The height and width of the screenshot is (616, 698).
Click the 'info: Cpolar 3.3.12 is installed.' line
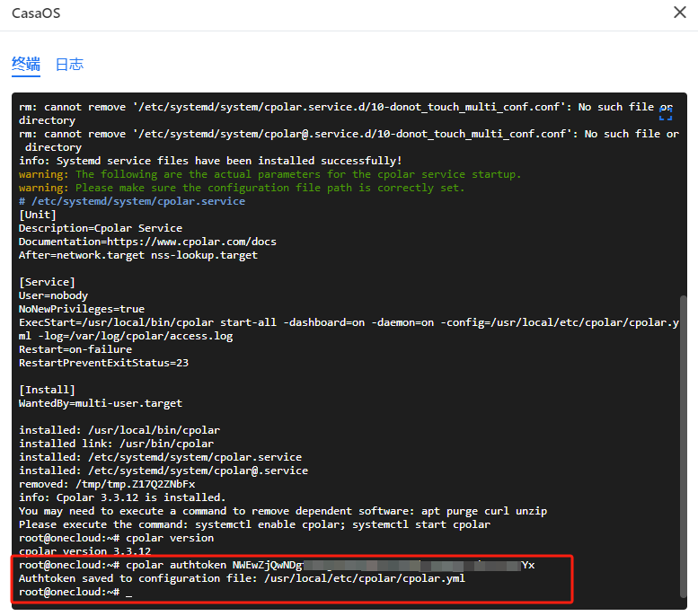click(122, 497)
